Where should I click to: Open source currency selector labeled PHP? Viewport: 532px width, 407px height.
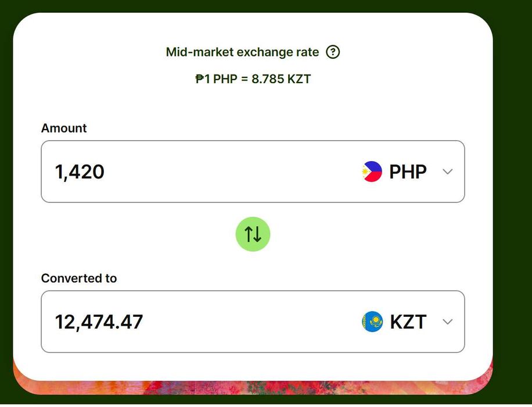(408, 172)
